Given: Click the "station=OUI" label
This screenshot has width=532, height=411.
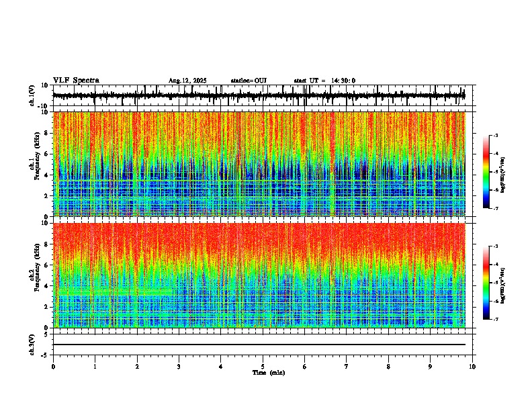Looking at the screenshot, I should point(249,81).
